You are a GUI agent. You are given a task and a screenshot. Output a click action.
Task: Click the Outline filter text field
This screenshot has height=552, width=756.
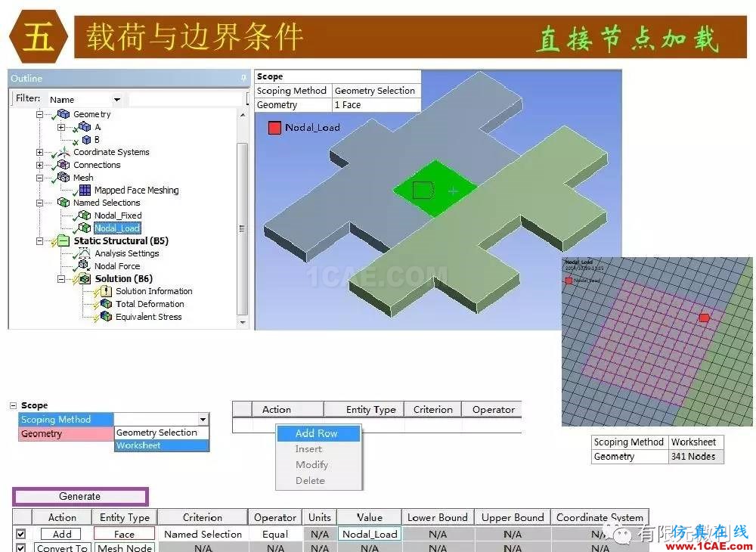[x=187, y=100]
